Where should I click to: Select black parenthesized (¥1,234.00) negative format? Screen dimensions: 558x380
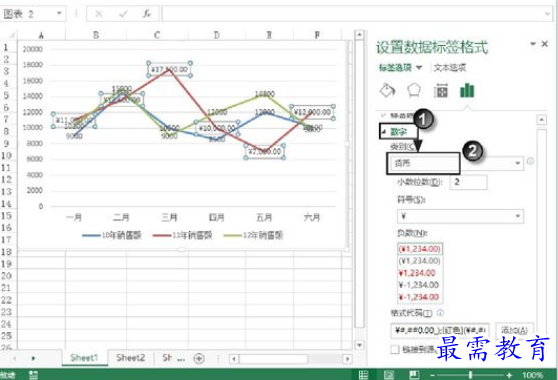(420, 261)
